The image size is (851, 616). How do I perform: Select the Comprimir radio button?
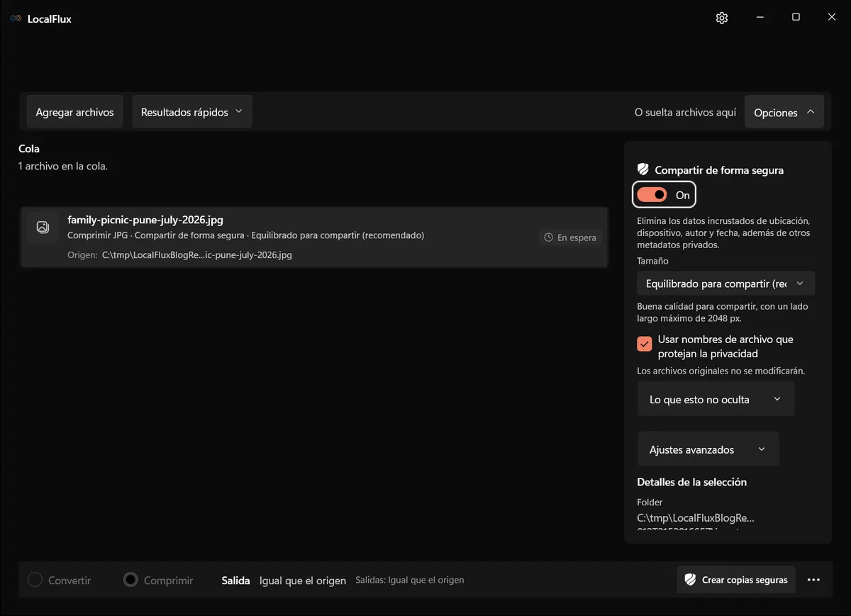tap(130, 580)
